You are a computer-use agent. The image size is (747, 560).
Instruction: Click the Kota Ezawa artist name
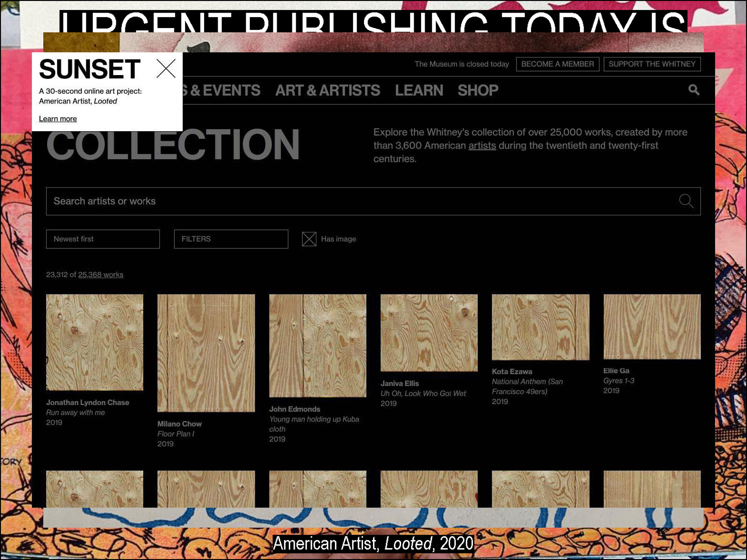pyautogui.click(x=512, y=372)
